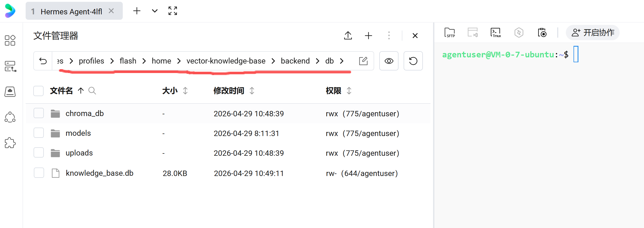
Task: Click the hexagon icon in terminal toolbar
Action: [519, 33]
